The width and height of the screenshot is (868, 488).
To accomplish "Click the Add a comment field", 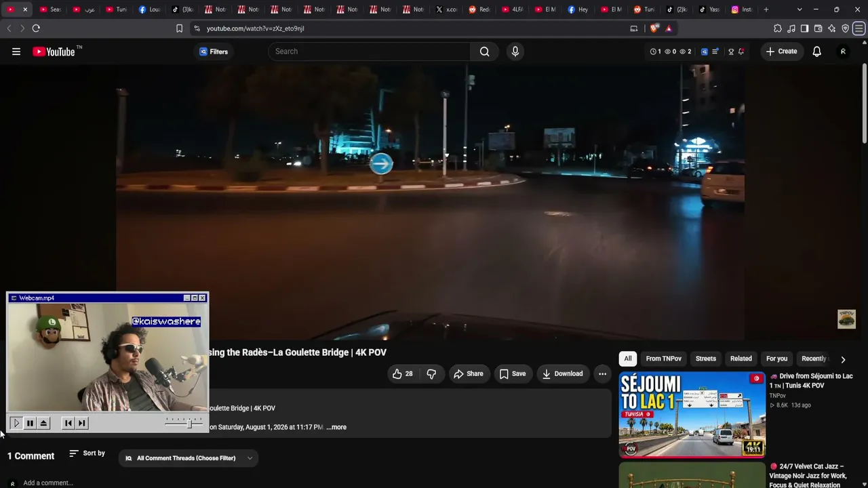I will (x=47, y=483).
